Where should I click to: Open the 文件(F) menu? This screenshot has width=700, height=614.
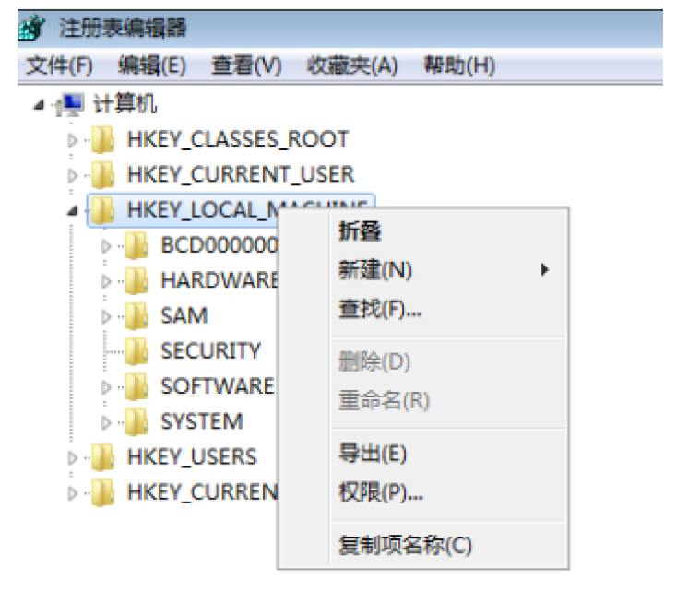click(x=60, y=65)
